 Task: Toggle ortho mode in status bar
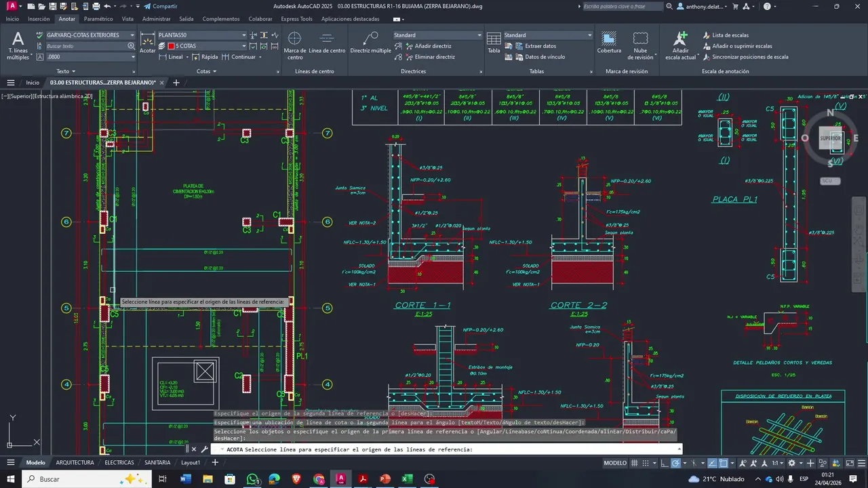click(x=665, y=463)
